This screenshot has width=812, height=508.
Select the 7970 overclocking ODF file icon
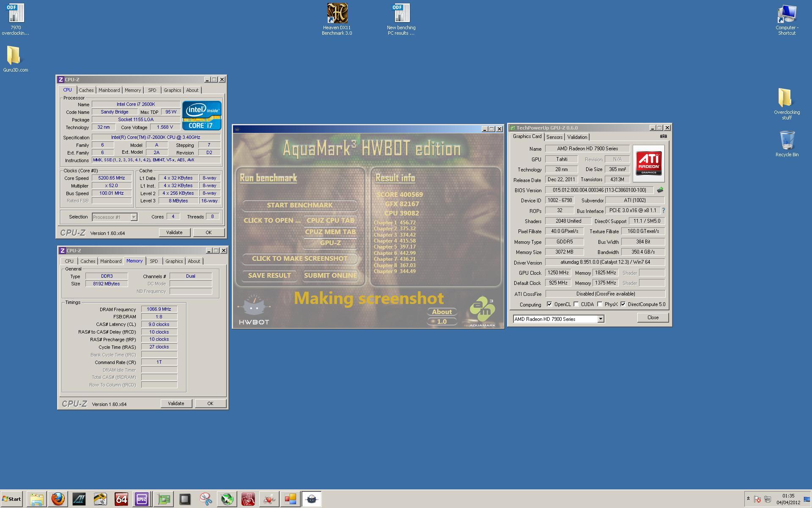pos(16,19)
